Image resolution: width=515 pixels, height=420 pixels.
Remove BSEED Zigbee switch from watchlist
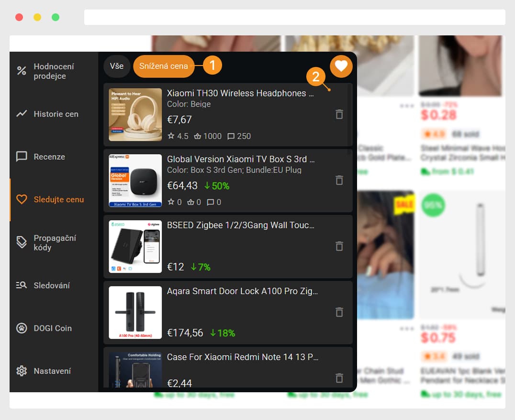339,246
